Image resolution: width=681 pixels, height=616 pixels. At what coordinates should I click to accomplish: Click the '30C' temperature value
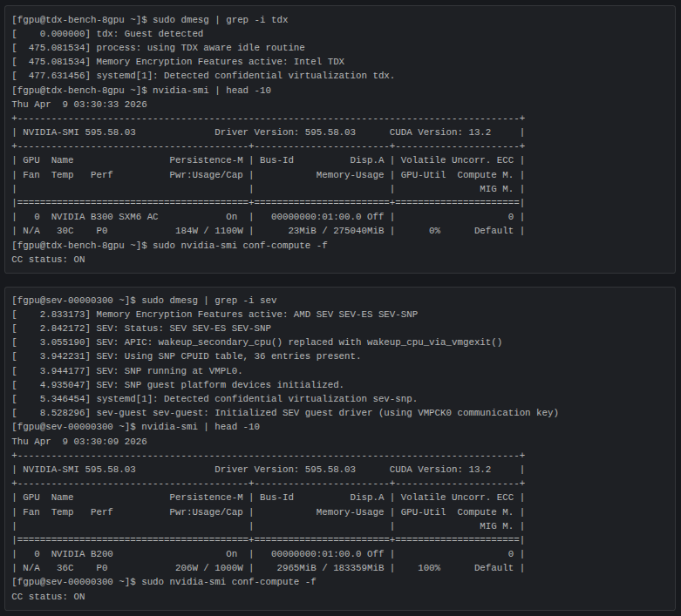(65, 231)
